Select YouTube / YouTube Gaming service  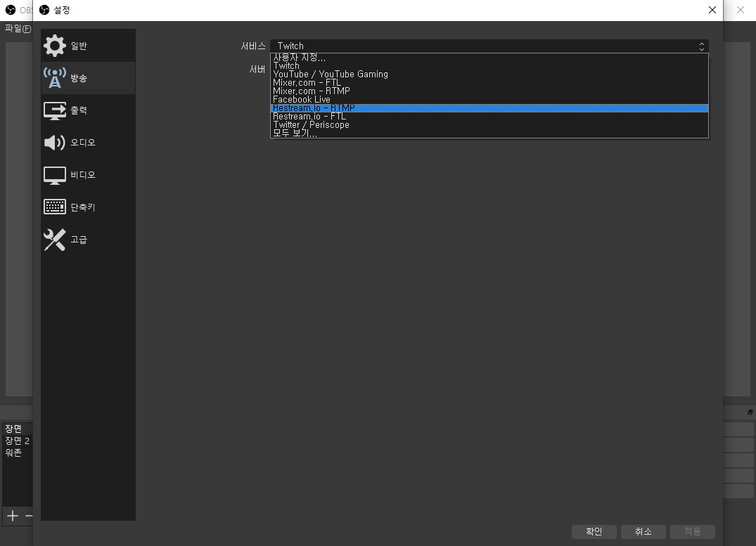point(489,74)
